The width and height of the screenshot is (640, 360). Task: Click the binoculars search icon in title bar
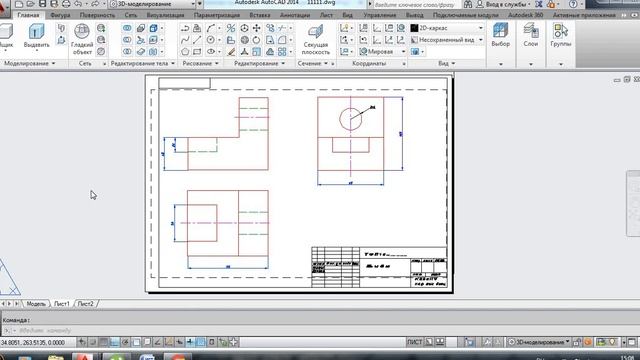(x=468, y=4)
